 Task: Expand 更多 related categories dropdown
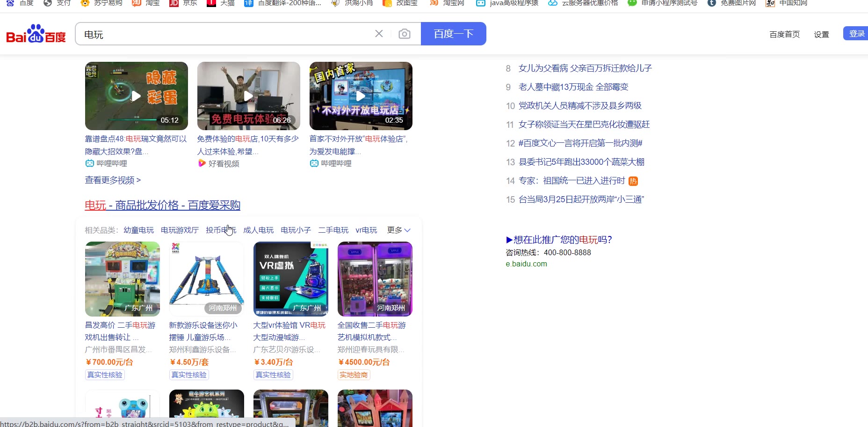[x=398, y=230]
